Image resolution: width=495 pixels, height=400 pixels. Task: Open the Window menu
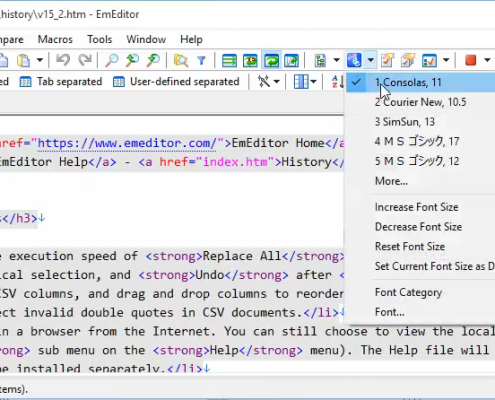[146, 39]
